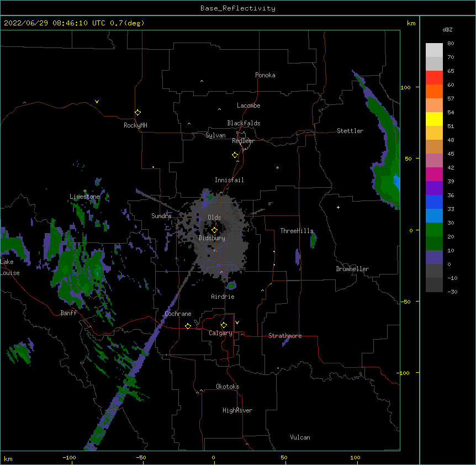476x465 pixels.
Task: Click the RockyMH town label
Action: pyautogui.click(x=135, y=125)
